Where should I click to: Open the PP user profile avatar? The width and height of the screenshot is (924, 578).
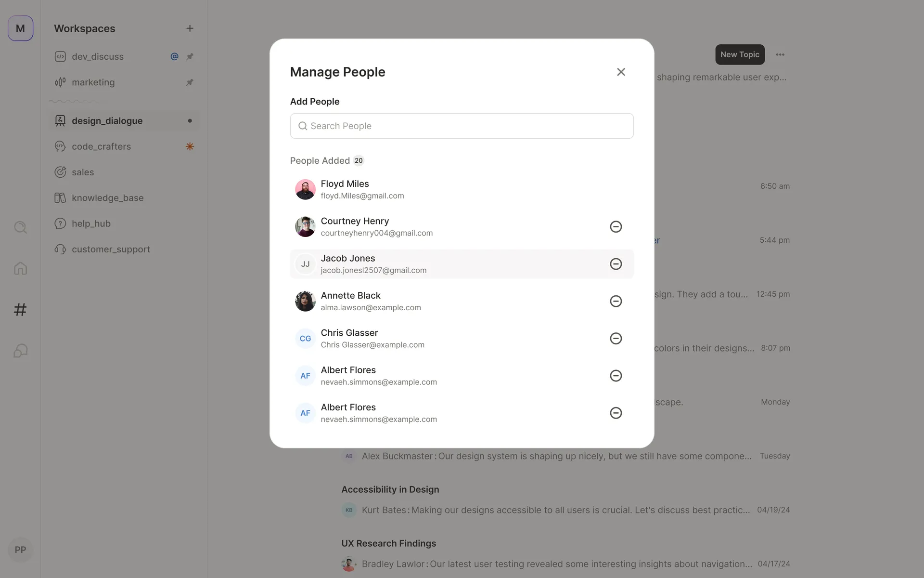(x=20, y=550)
